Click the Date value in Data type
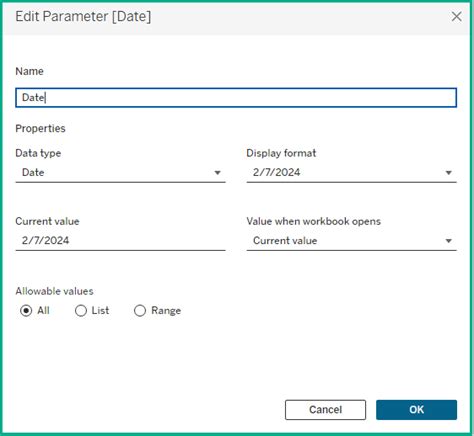This screenshot has width=474, height=436. click(33, 172)
